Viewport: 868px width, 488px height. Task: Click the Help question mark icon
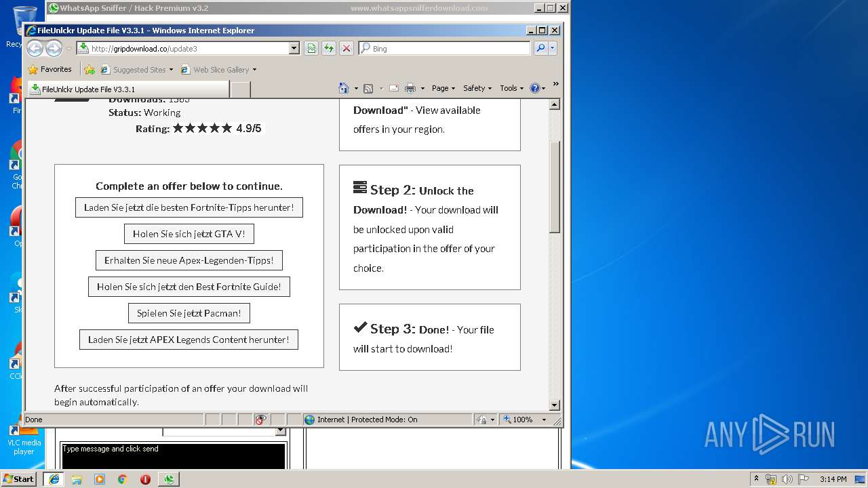tap(534, 88)
